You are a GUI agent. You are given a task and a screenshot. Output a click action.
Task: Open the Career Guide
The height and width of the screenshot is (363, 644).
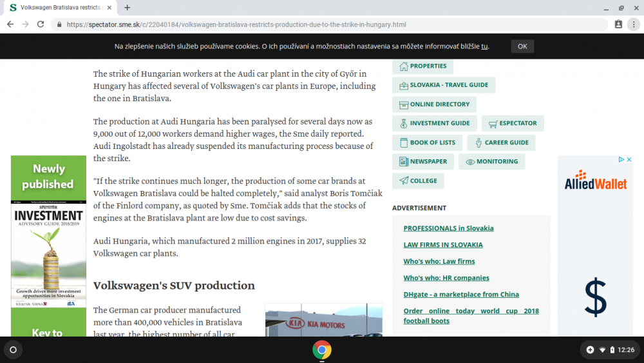502,142
